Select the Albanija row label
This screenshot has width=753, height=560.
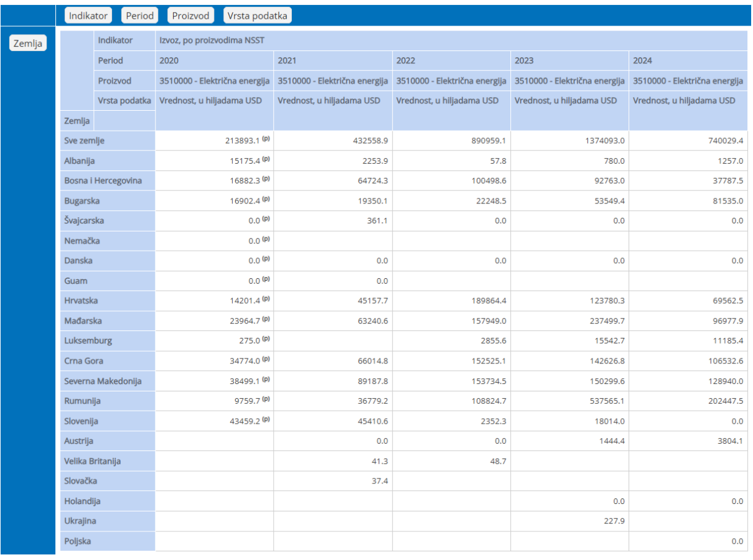80,161
